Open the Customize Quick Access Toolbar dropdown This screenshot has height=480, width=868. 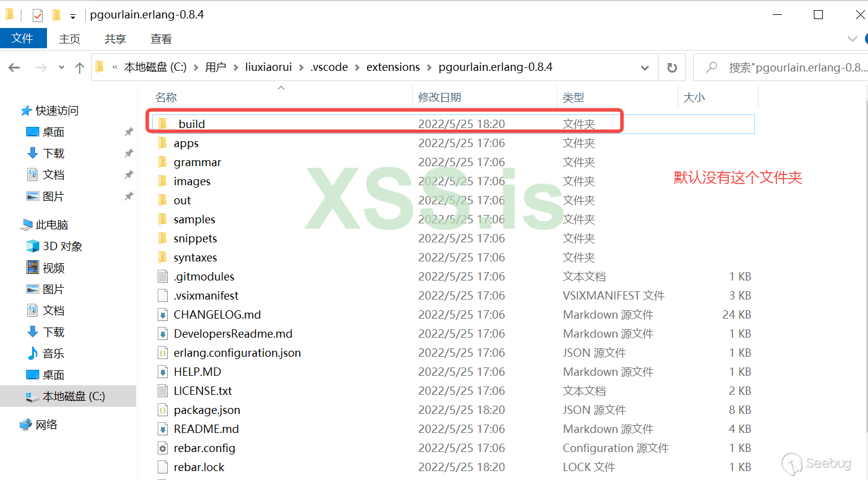pos(73,16)
